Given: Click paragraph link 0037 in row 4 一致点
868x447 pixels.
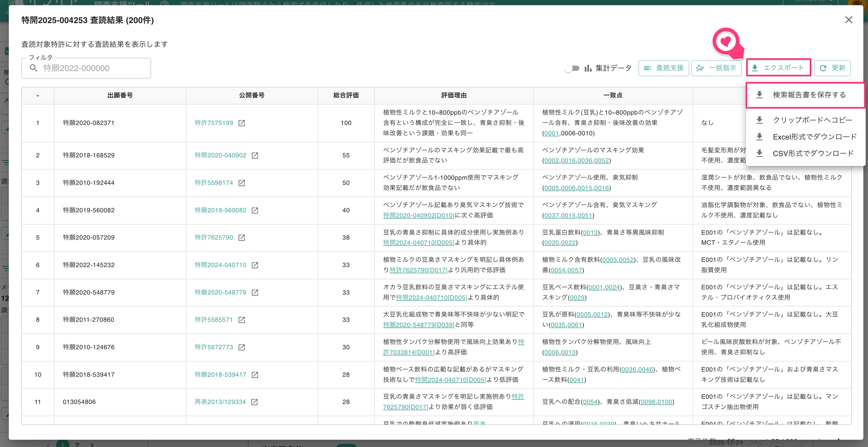Looking at the screenshot, I should tap(552, 215).
